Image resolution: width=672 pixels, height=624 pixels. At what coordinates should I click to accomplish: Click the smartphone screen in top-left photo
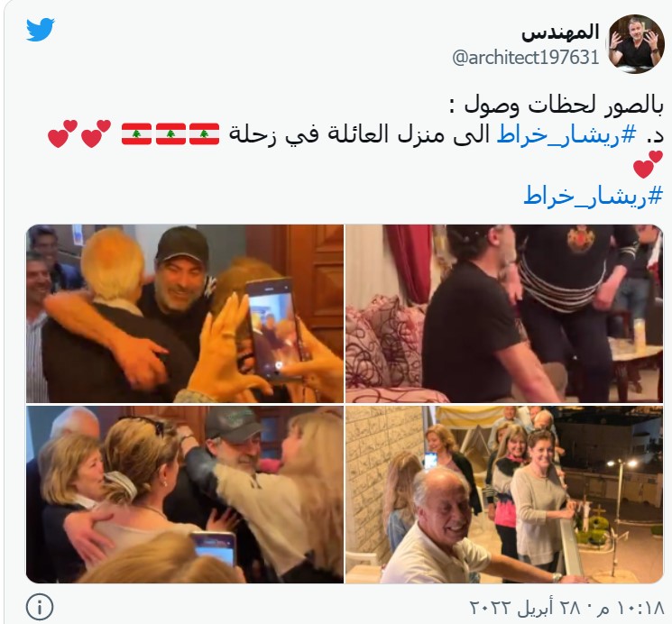click(272, 329)
